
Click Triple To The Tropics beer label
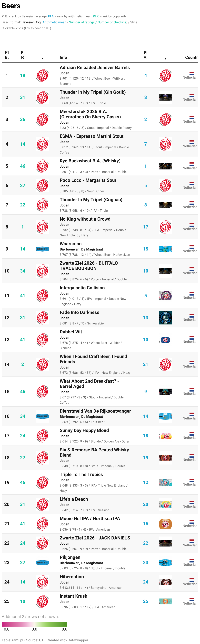point(165,482)
